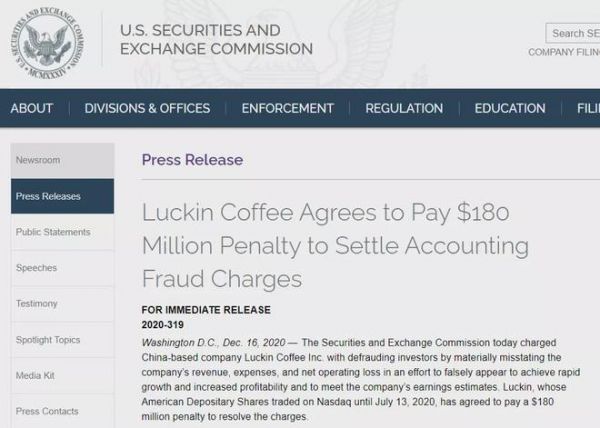
Task: Go to Public Statements in the sidebar
Action: [53, 232]
